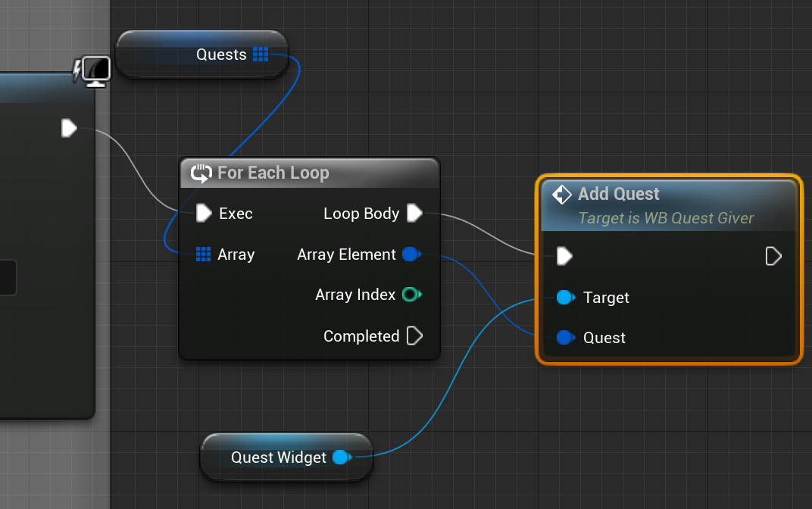Click the Add Quest execution input pin
812x509 pixels.
[564, 256]
